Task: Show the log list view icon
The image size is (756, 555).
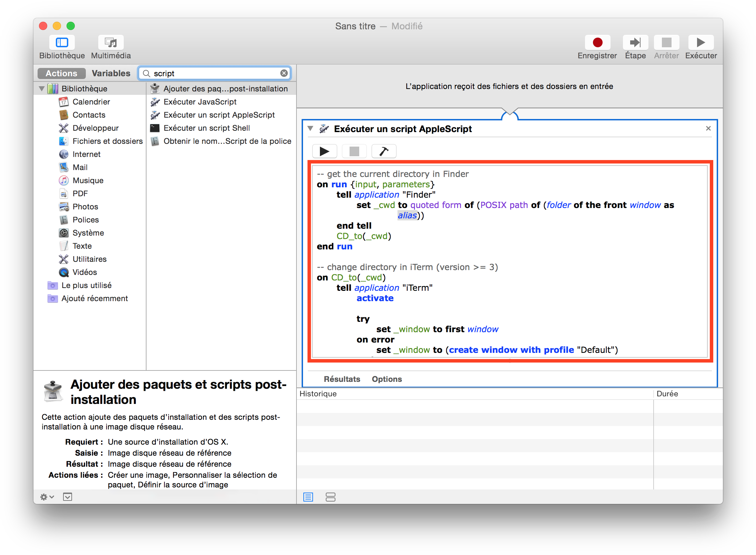Action: [308, 497]
